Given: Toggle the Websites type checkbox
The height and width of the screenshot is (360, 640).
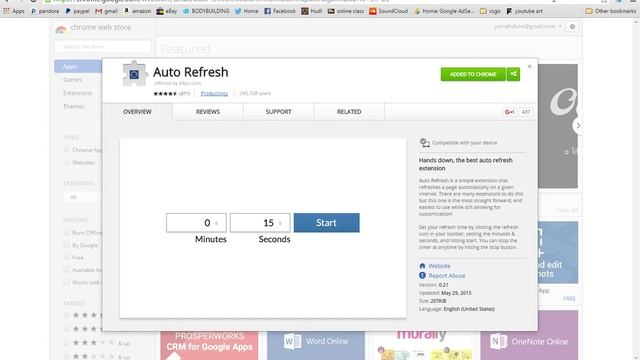Looking at the screenshot, I should [67, 162].
